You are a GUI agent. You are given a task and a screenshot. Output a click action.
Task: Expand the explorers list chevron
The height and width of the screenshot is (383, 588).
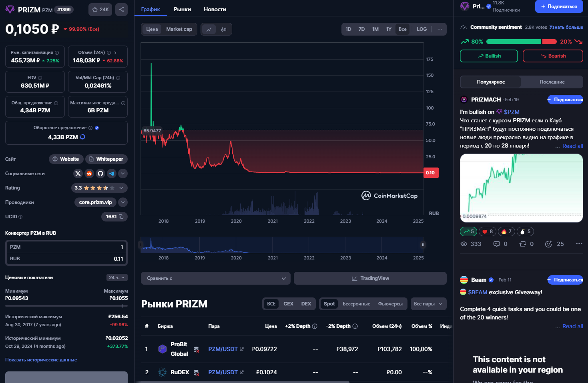click(x=123, y=202)
